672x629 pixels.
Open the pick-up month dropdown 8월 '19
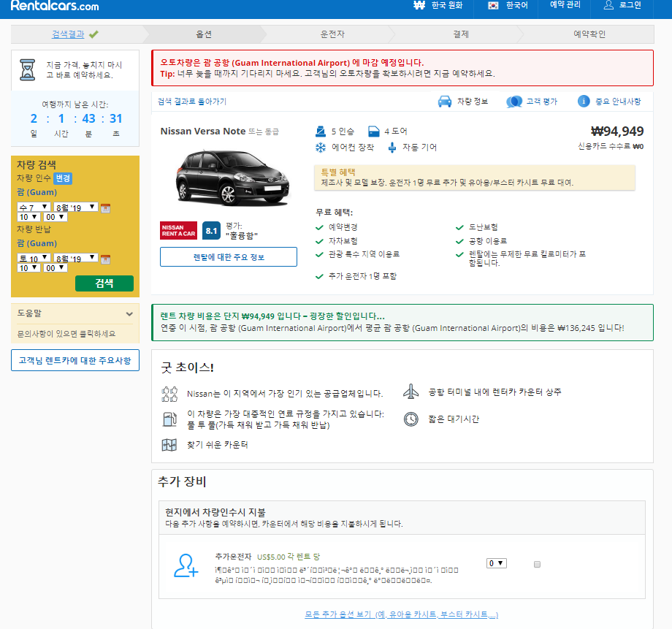point(76,207)
